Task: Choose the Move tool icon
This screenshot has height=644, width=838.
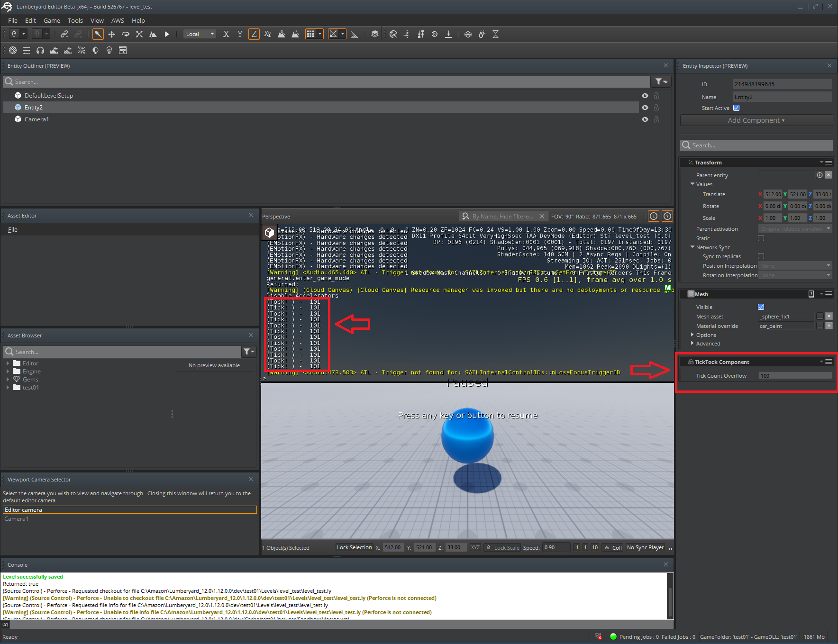Action: pyautogui.click(x=111, y=34)
